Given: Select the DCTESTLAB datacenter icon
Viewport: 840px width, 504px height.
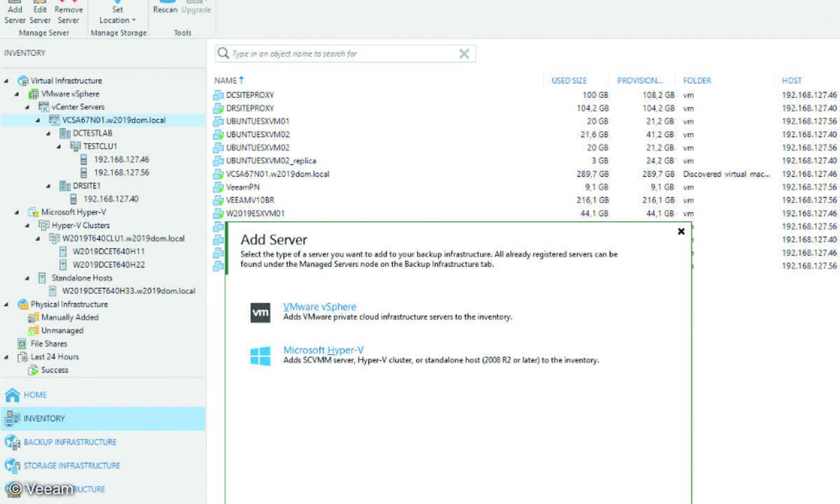Looking at the screenshot, I should point(65,133).
